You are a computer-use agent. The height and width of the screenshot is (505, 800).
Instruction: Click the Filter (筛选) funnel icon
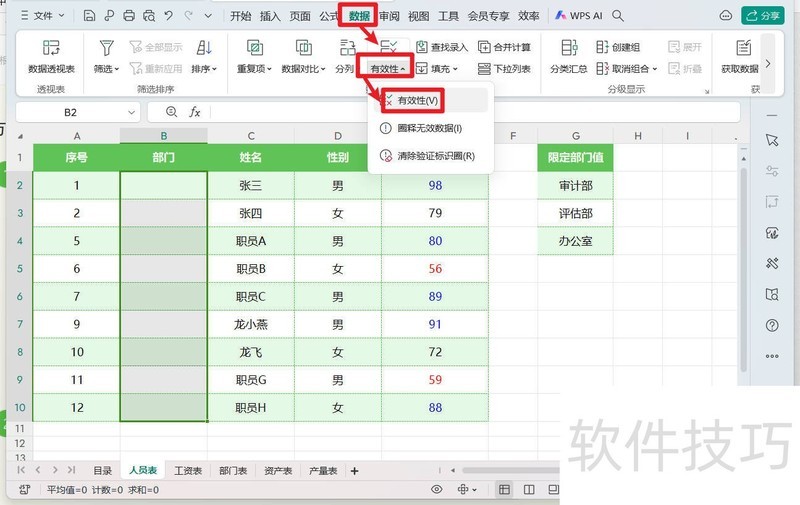tap(106, 48)
